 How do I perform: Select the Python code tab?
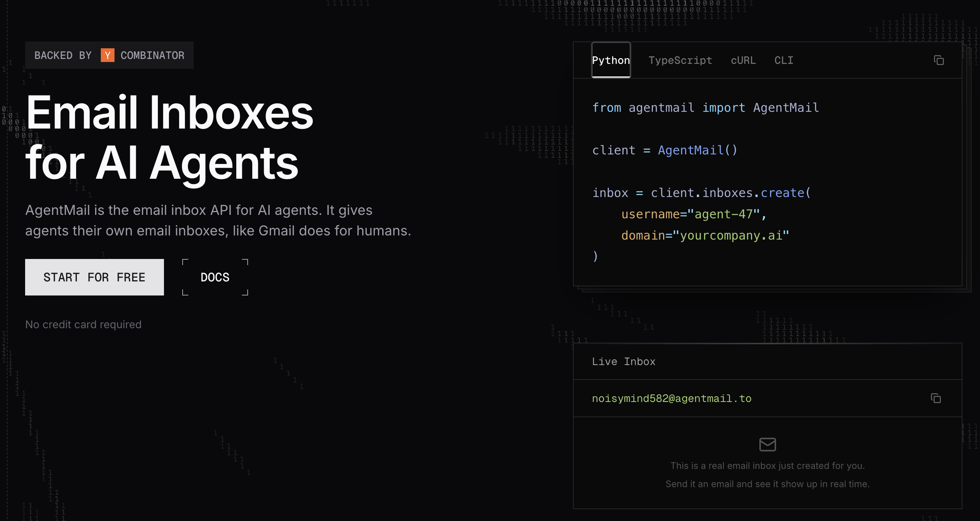click(611, 60)
